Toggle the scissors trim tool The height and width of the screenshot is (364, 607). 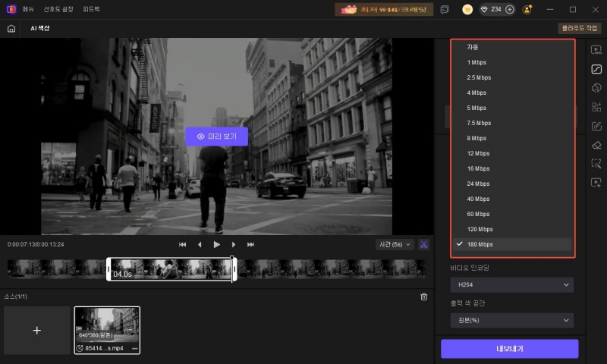[x=424, y=244]
